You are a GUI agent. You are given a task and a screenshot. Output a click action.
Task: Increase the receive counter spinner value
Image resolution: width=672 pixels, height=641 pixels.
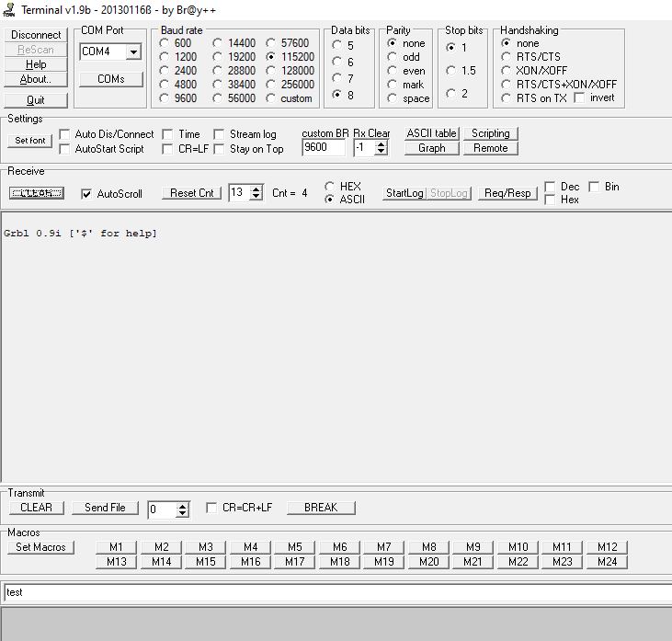click(x=256, y=189)
